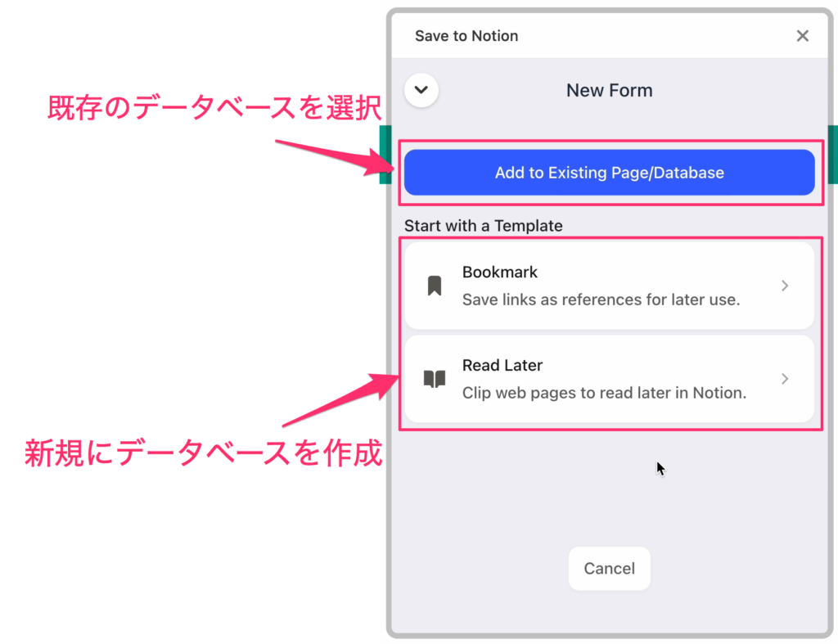This screenshot has width=838, height=644.
Task: Click the Bookmark ribbon icon
Action: pos(435,286)
